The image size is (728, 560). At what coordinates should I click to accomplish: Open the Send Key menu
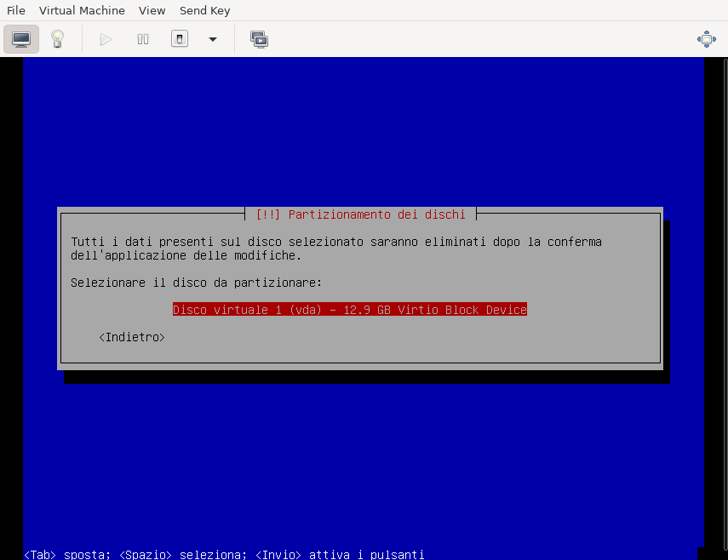pos(204,10)
